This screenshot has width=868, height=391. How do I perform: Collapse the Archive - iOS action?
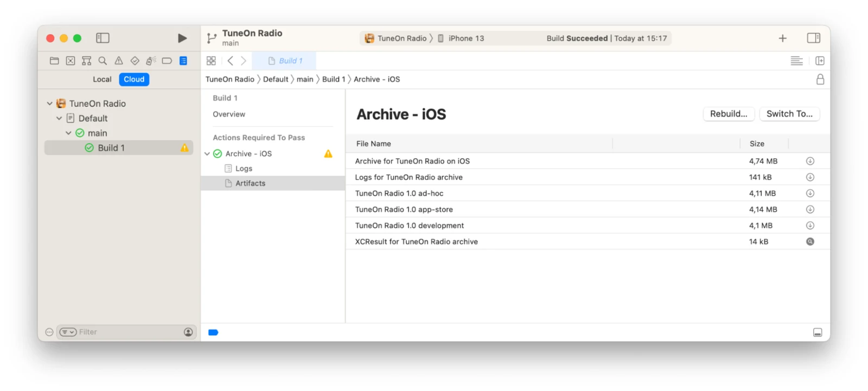pos(207,154)
